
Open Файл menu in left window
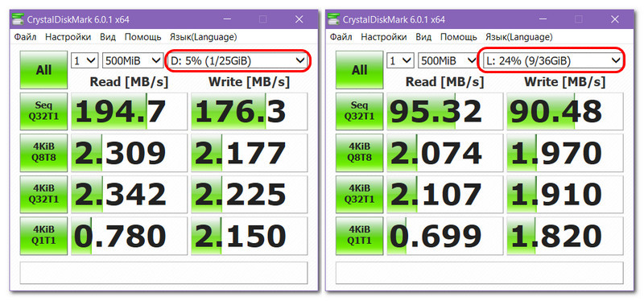tap(25, 37)
